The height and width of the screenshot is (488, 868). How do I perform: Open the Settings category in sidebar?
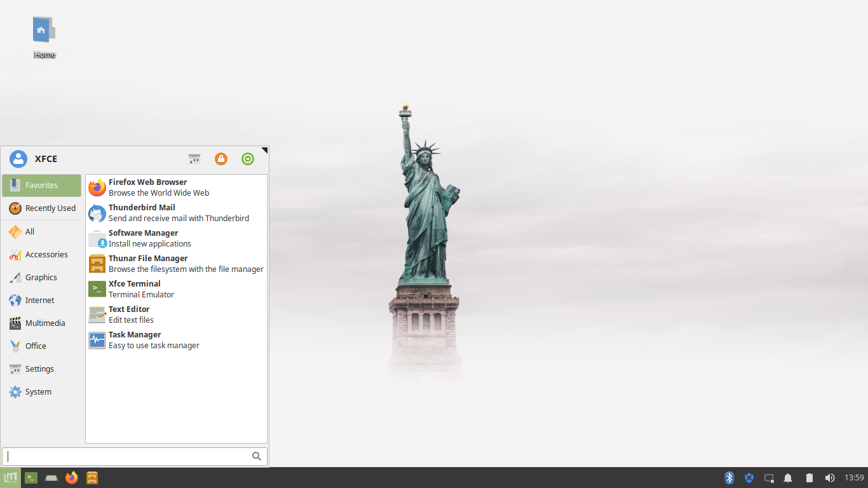42,369
